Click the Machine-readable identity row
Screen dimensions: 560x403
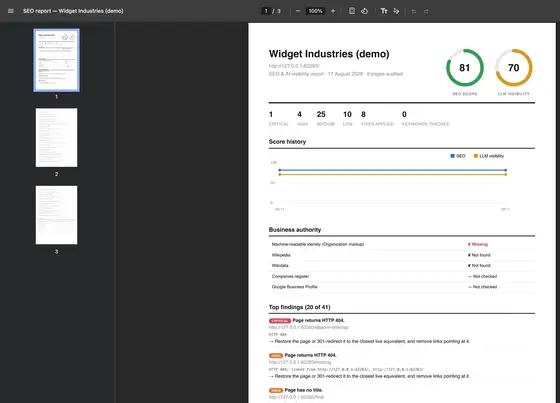[x=402, y=244]
